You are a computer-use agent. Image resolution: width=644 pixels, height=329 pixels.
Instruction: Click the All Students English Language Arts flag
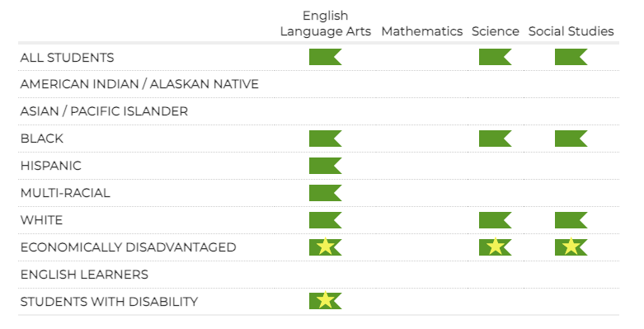pyautogui.click(x=325, y=57)
